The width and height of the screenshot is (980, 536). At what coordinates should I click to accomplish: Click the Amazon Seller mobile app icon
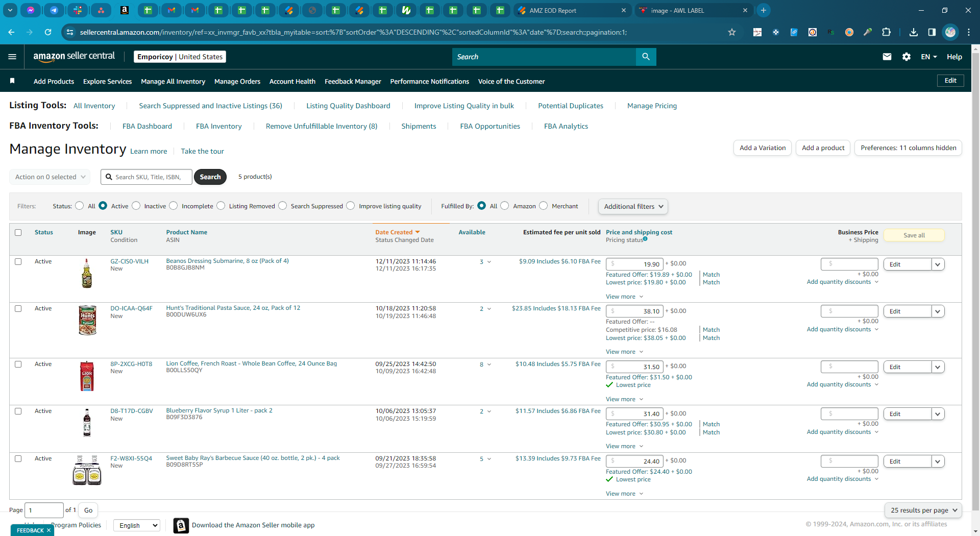[181, 525]
